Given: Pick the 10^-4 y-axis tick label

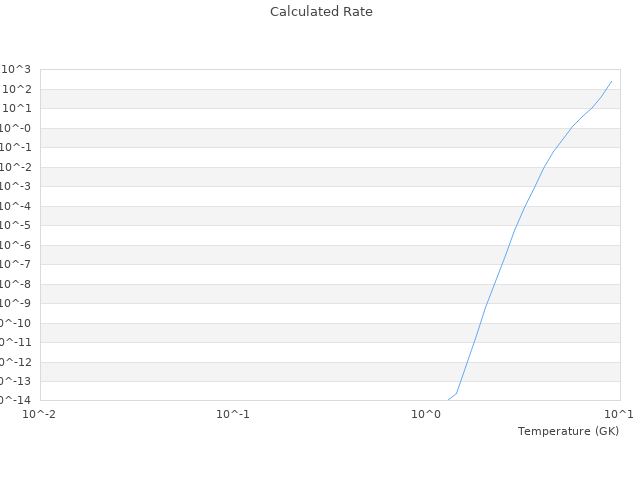Looking at the screenshot, I should (x=16, y=206).
